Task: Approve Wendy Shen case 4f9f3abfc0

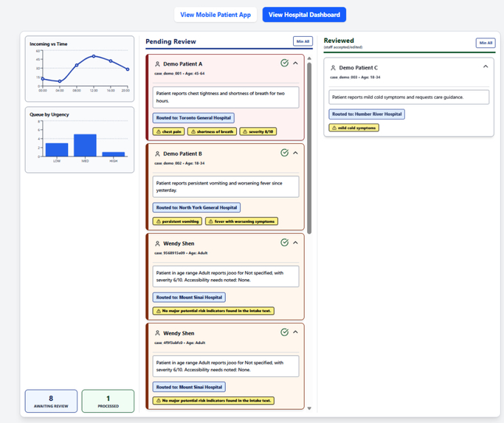Action: click(x=284, y=332)
